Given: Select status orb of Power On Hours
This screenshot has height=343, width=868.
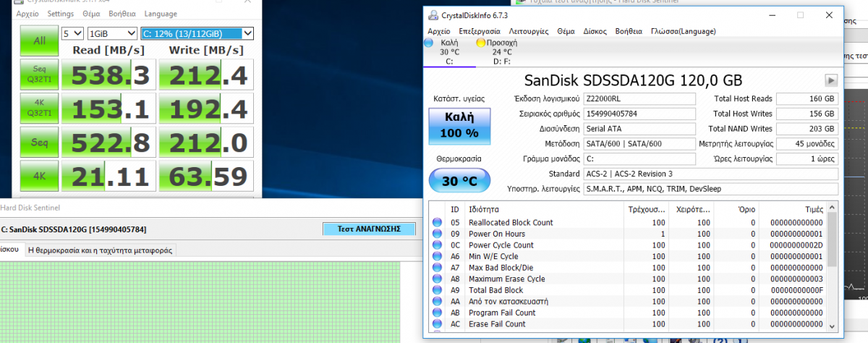Looking at the screenshot, I should (437, 234).
